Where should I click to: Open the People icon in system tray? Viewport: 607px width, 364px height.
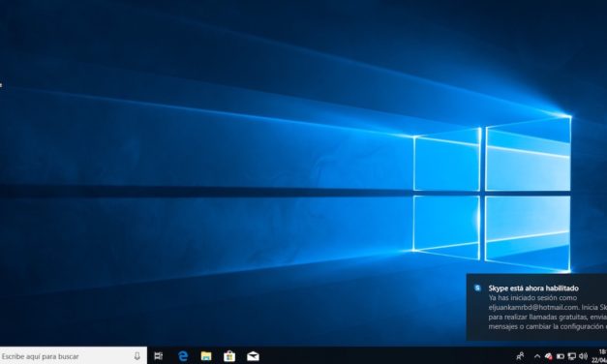pyautogui.click(x=520, y=356)
